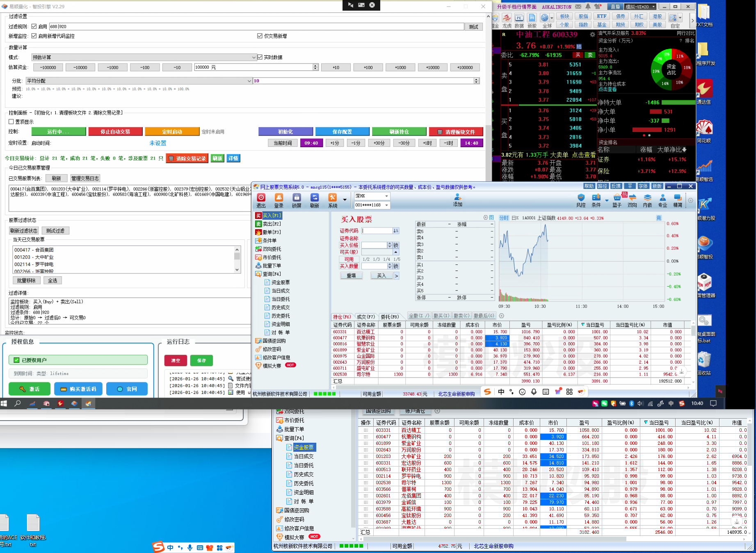Disable the 启用新增代码监控 checkbox
This screenshot has width=756, height=553.
34,36
